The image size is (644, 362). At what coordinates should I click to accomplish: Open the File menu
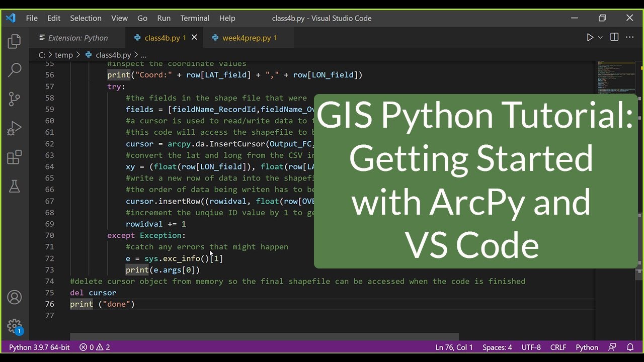(32, 18)
